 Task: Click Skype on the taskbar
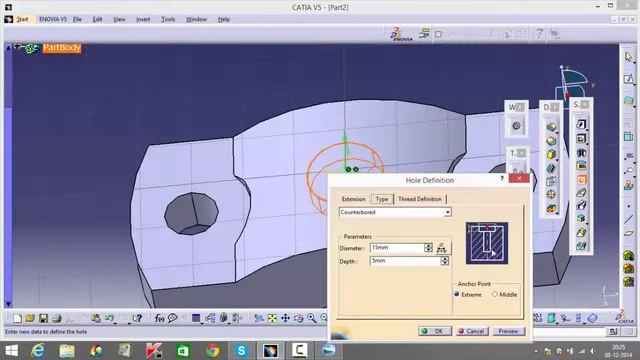[241, 350]
